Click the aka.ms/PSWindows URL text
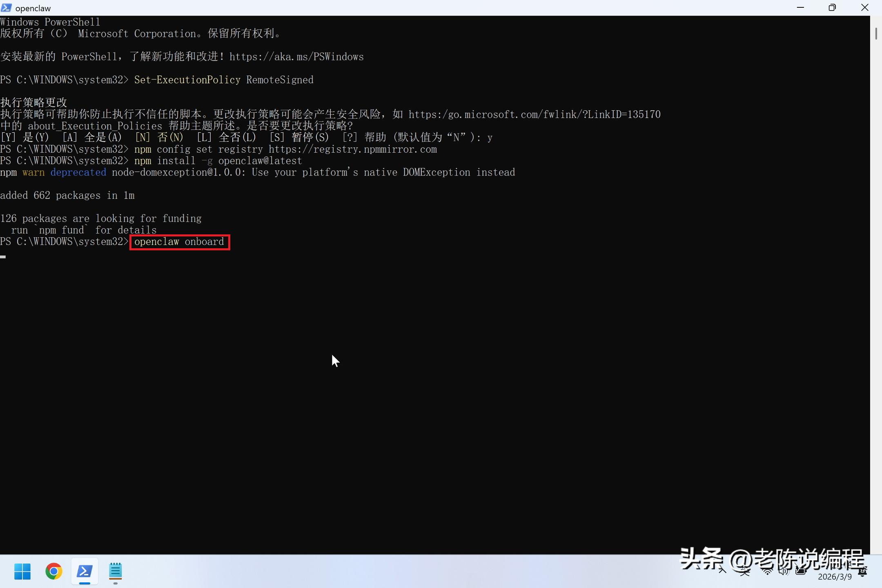The width and height of the screenshot is (882, 588). pos(296,57)
